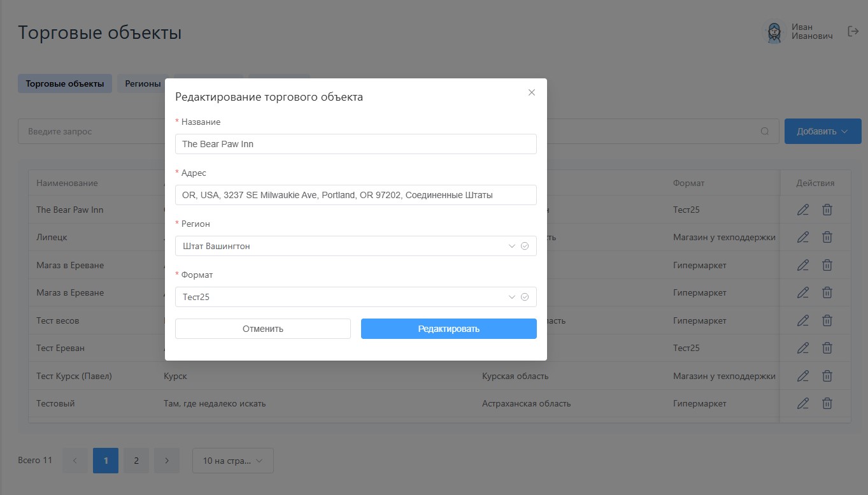This screenshot has height=495, width=868.
Task: Click the Название input field
Action: coord(355,144)
